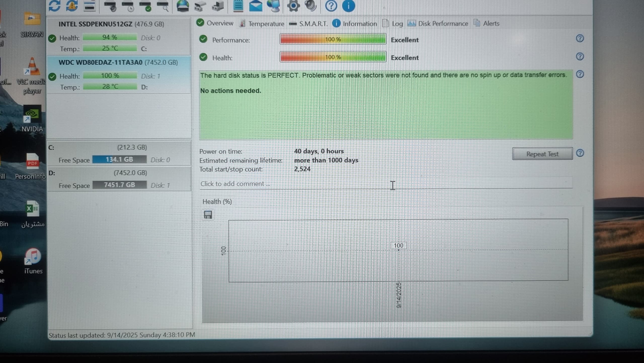Click the save floppy icon above health graph
The width and height of the screenshot is (644, 363).
click(208, 215)
